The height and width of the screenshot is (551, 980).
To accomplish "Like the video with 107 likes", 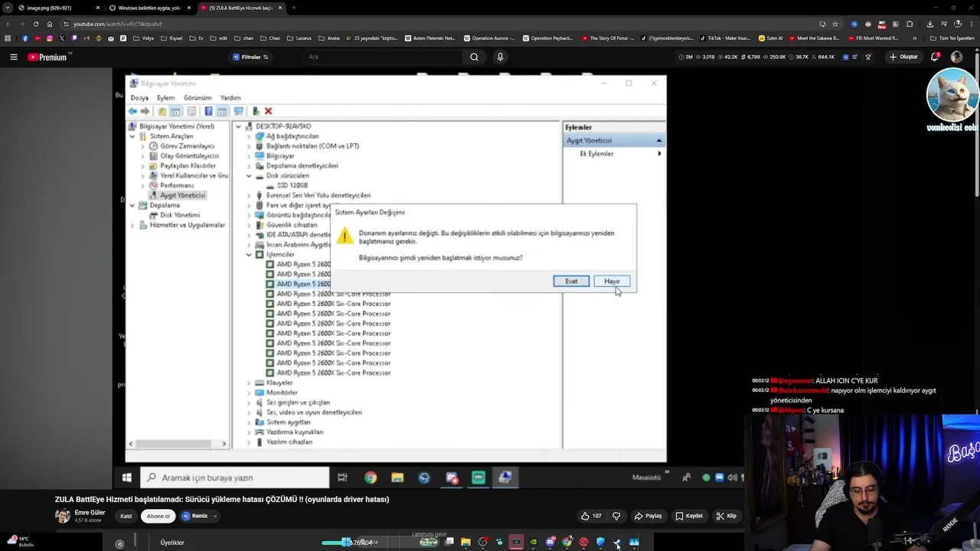I will coord(590,516).
